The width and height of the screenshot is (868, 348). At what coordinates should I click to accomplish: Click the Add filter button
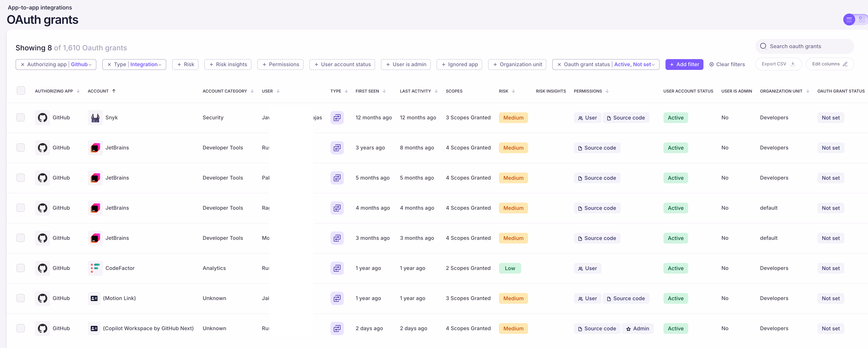tap(684, 64)
